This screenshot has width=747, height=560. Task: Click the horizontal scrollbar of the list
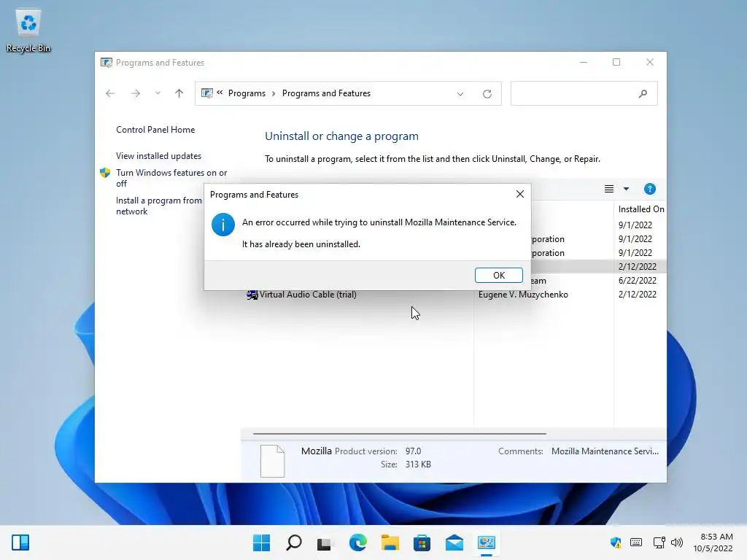tap(399, 434)
